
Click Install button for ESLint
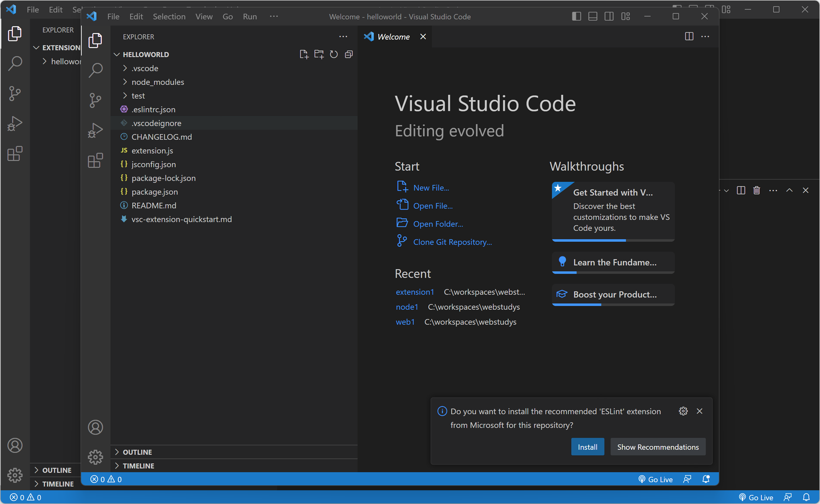tap(587, 447)
